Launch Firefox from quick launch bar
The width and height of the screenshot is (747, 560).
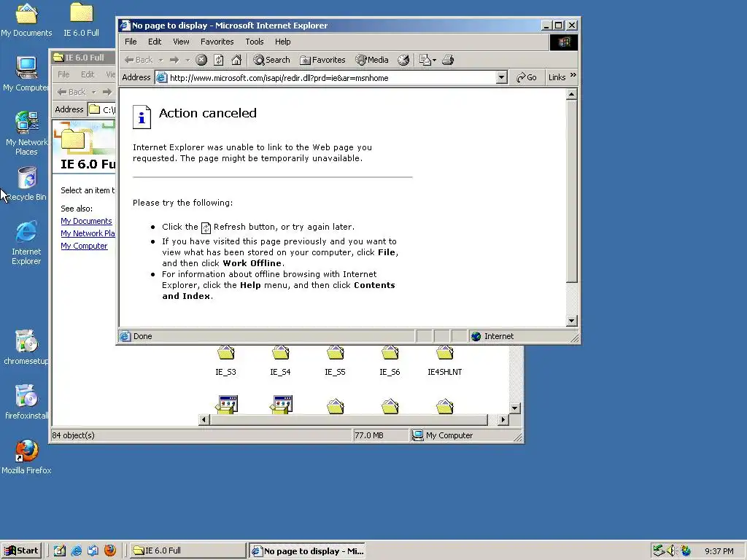110,551
